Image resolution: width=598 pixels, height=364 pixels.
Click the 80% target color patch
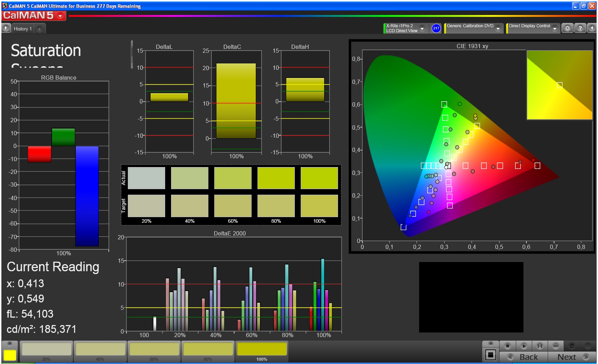(276, 206)
